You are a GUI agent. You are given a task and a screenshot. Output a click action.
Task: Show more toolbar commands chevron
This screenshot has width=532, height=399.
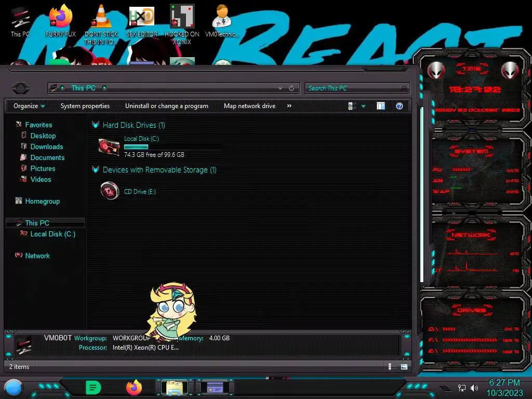pos(289,106)
